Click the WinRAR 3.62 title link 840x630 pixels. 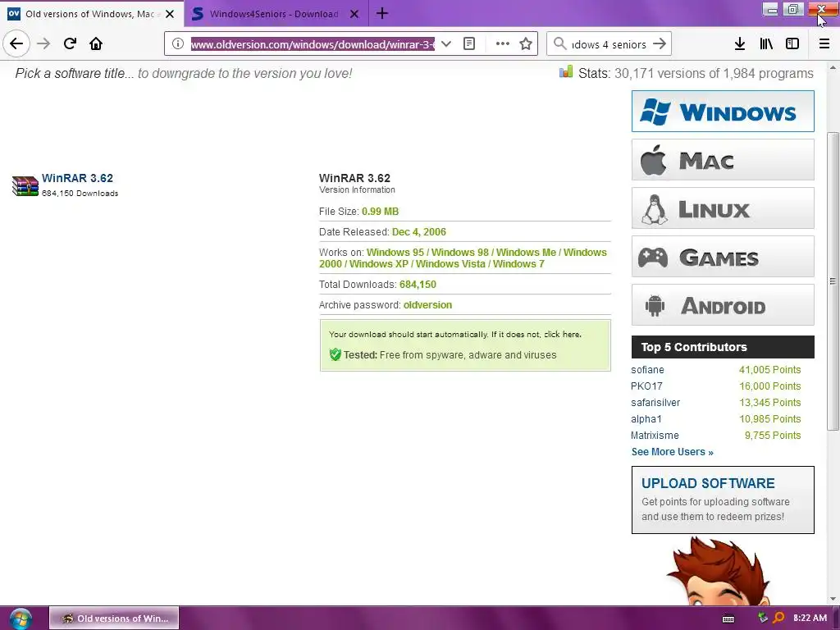coord(77,178)
